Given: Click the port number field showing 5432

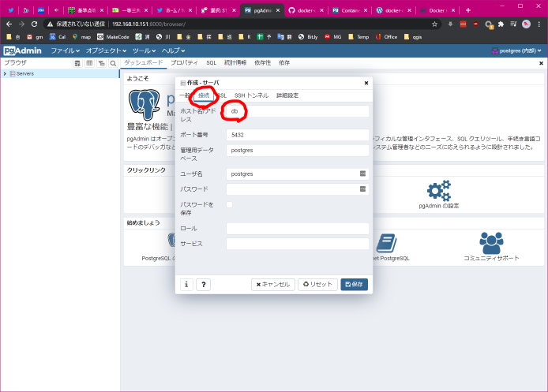Looking at the screenshot, I should (x=298, y=135).
